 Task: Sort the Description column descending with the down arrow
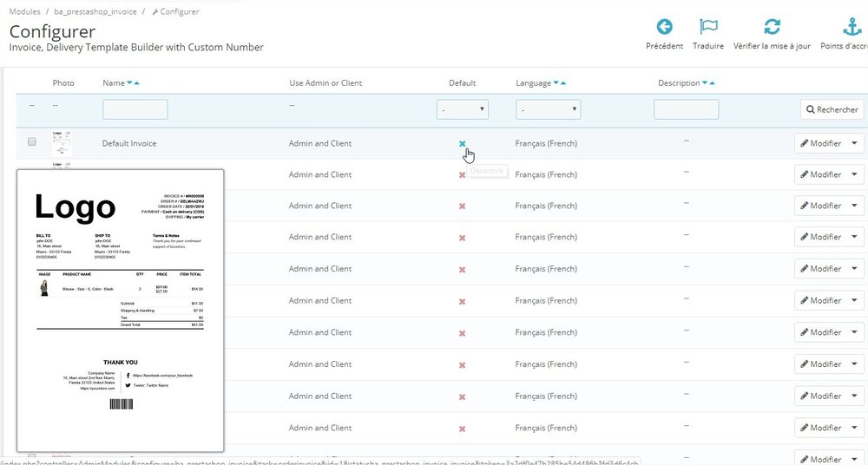(705, 83)
